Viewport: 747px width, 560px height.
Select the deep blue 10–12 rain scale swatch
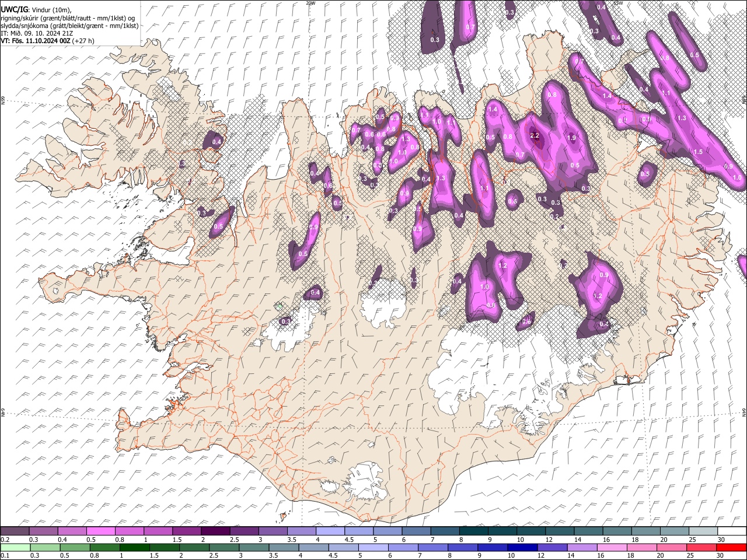pyautogui.click(x=522, y=547)
